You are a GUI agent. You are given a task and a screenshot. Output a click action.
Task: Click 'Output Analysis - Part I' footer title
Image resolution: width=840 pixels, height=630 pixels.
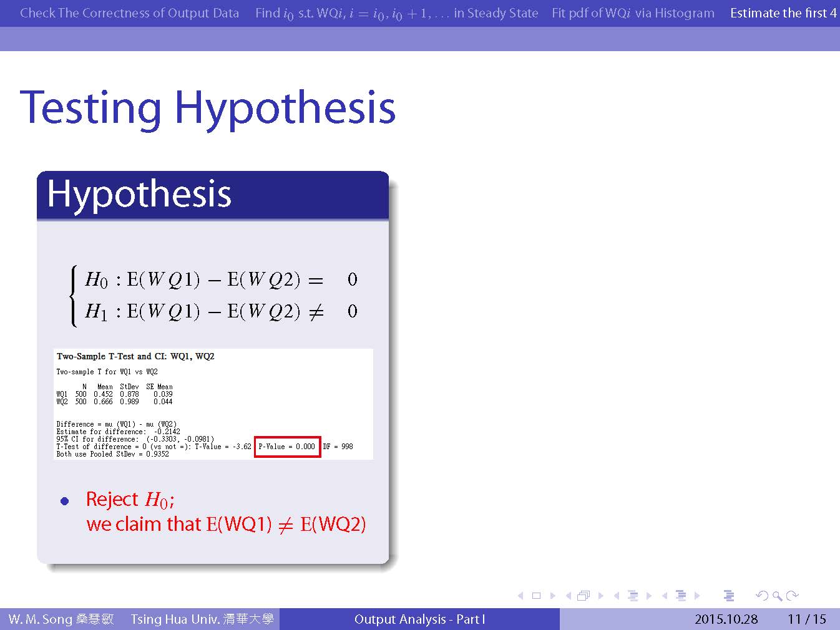419,619
